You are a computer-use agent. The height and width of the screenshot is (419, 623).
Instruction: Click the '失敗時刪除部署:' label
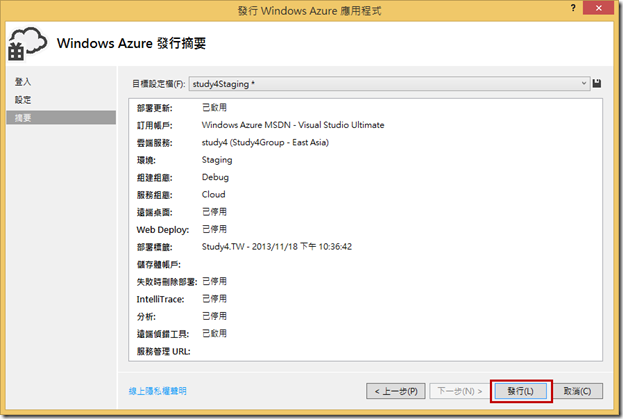tap(167, 282)
